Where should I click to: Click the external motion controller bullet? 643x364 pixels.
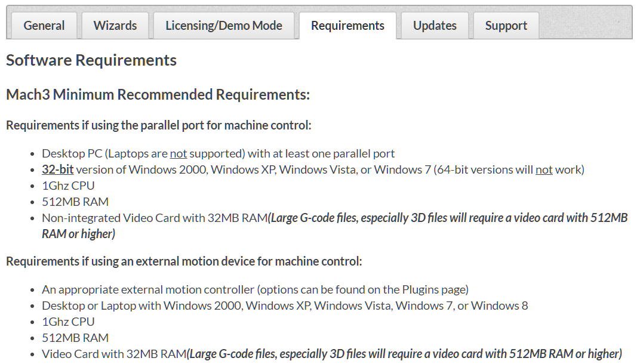tap(255, 289)
